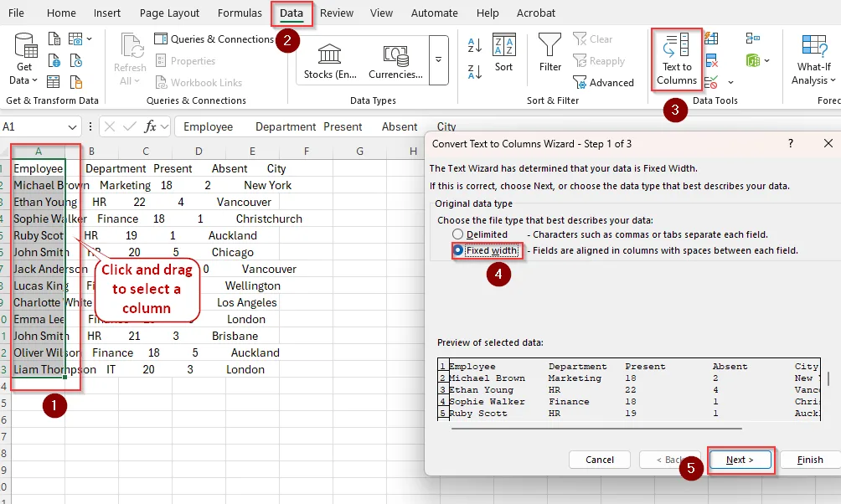841x504 pixels.
Task: Click the Consolidate icon
Action: click(x=753, y=39)
